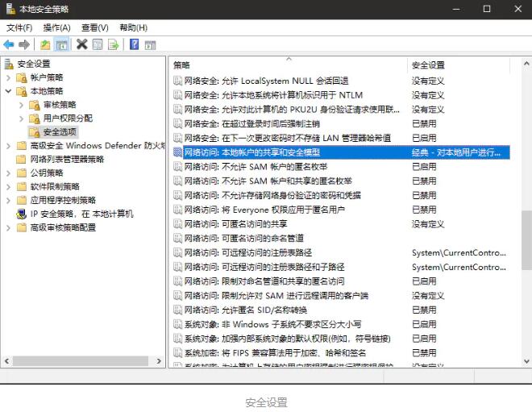Click the 网络列表管理器策略 folder icon
Image resolution: width=532 pixels, height=412 pixels.
(x=22, y=159)
